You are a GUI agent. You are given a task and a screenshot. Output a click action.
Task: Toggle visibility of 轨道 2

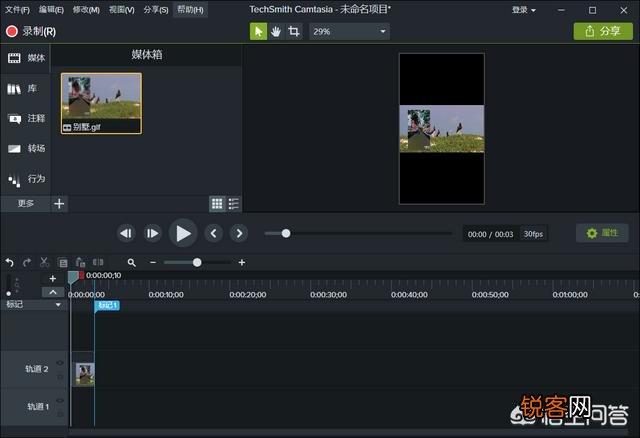(x=60, y=363)
